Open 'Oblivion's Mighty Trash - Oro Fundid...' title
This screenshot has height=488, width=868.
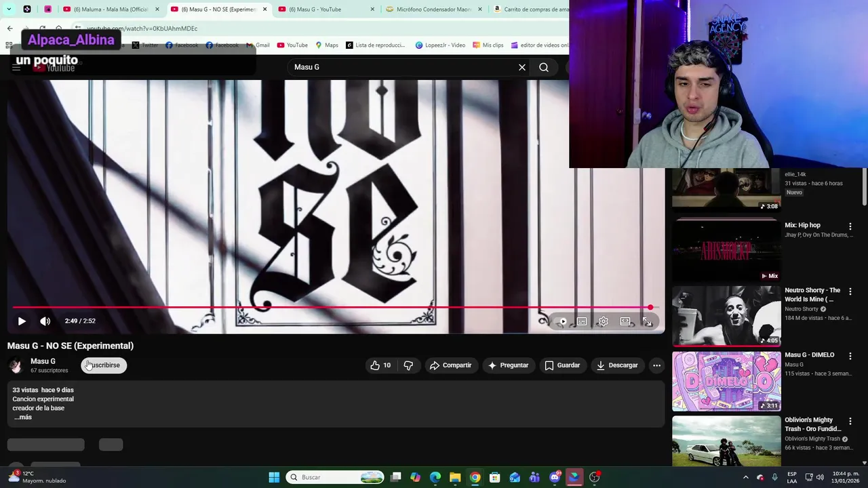[x=812, y=424]
